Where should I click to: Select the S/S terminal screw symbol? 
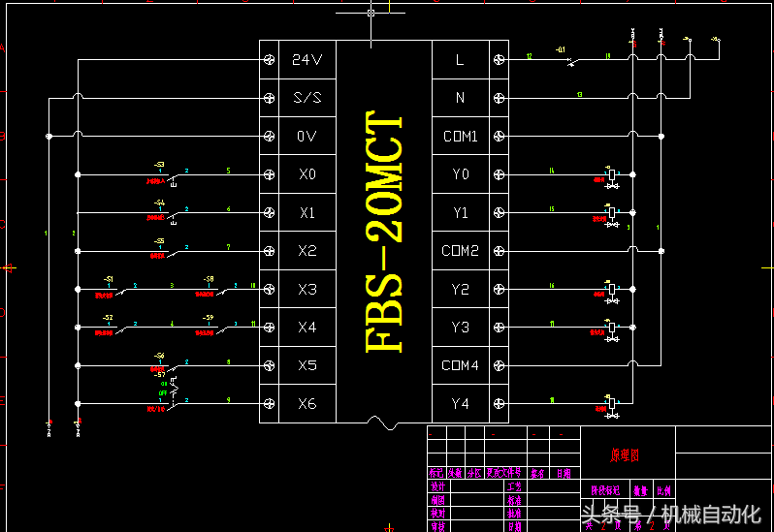coord(269,98)
